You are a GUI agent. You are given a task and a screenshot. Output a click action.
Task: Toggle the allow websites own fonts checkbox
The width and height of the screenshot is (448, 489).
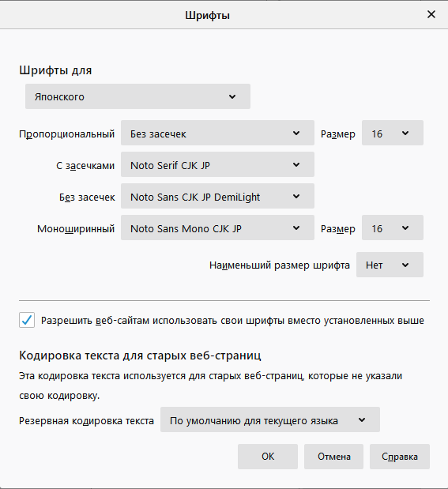click(27, 320)
